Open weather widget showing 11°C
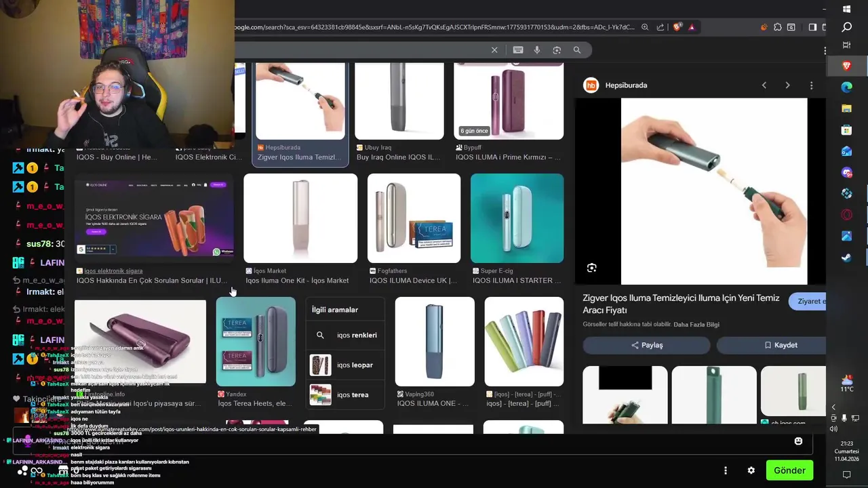 click(847, 383)
